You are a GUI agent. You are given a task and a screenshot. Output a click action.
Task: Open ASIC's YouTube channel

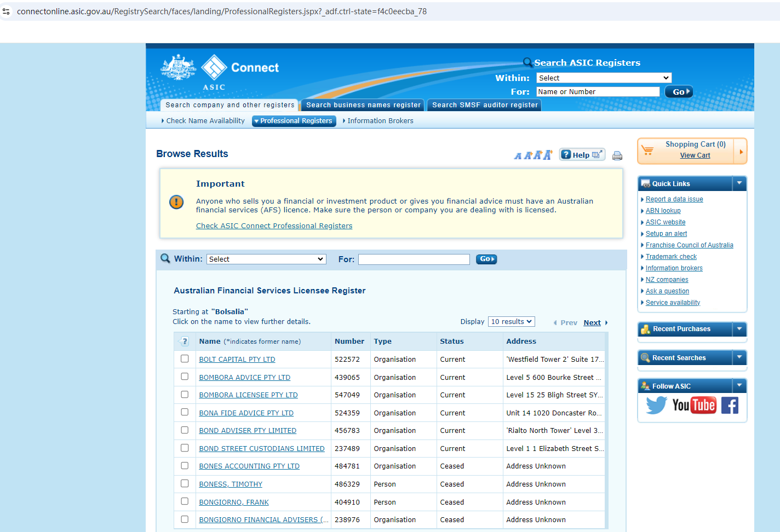click(x=694, y=405)
